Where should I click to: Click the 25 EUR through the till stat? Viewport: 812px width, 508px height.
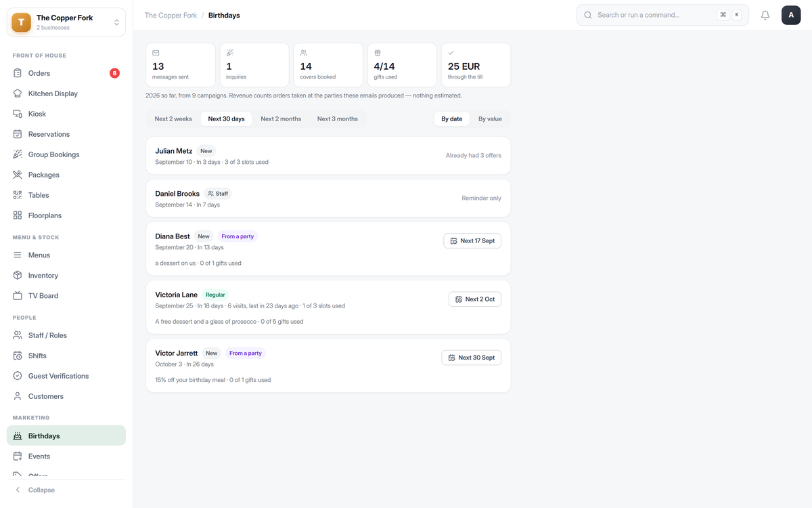coord(476,65)
